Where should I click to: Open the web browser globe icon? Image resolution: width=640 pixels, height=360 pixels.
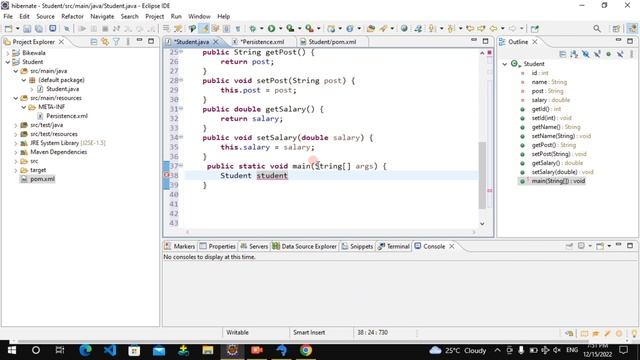[x=404, y=29]
